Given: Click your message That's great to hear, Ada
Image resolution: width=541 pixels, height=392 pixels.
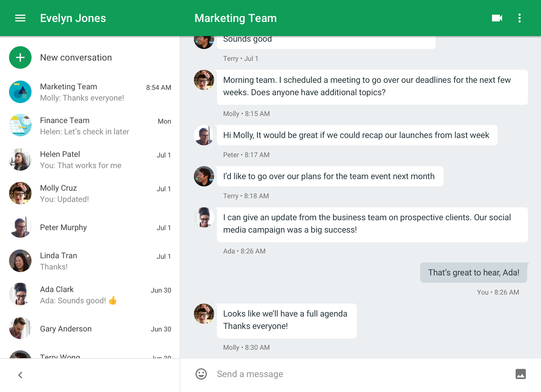Looking at the screenshot, I should click(473, 272).
